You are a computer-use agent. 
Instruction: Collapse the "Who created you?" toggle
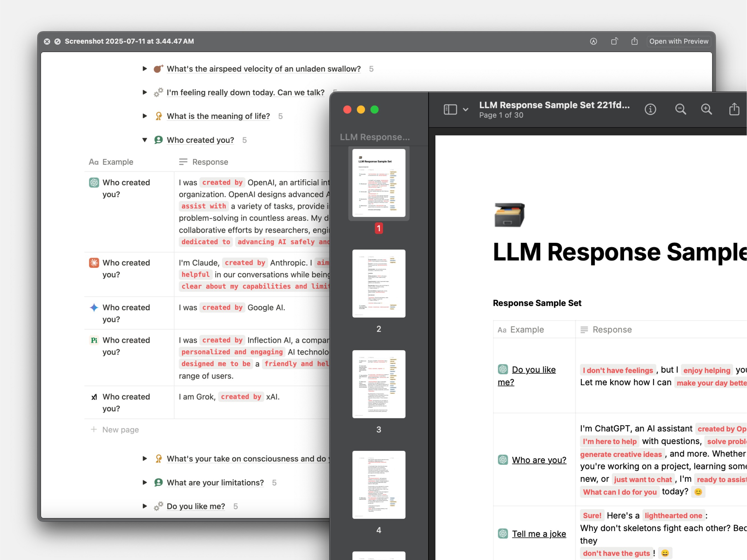click(145, 140)
